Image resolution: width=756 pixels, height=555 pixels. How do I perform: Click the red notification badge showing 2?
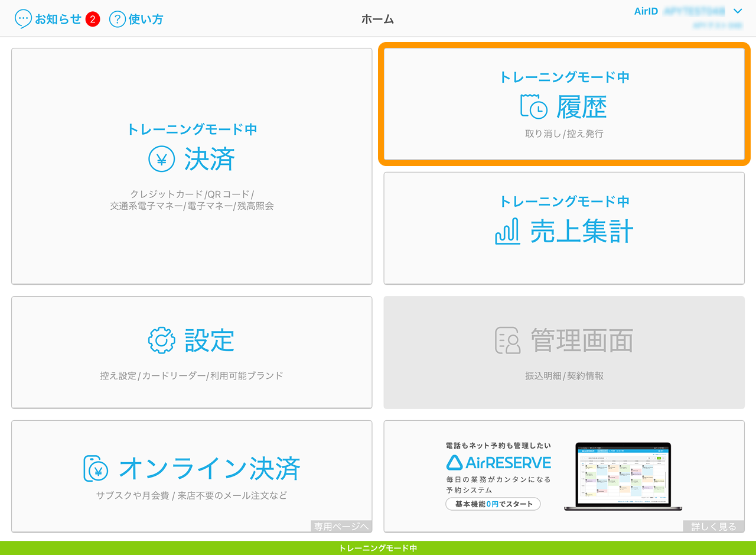tap(92, 20)
